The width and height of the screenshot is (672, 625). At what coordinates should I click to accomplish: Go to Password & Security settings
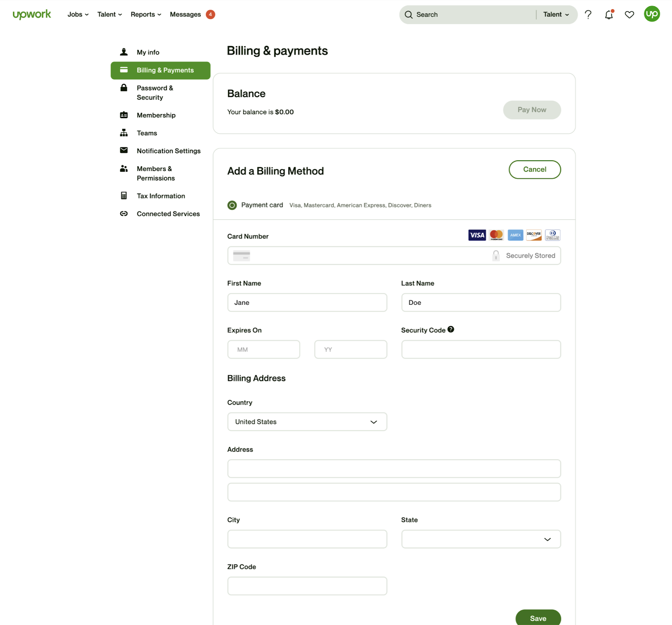coord(155,93)
